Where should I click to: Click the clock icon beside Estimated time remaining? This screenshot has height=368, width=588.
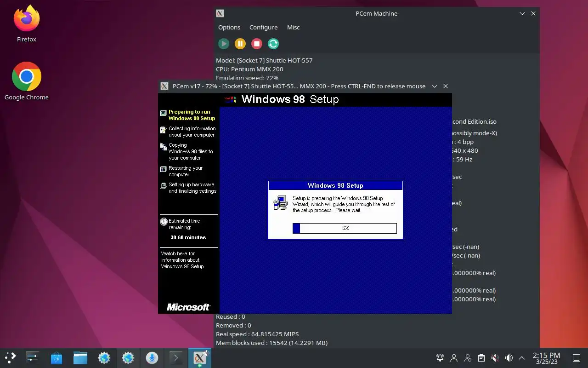pos(164,222)
